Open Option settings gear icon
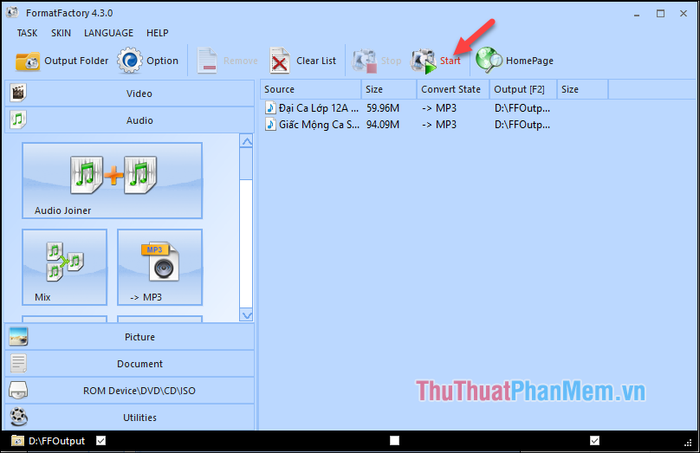Viewport: 700px width, 453px height. click(130, 60)
